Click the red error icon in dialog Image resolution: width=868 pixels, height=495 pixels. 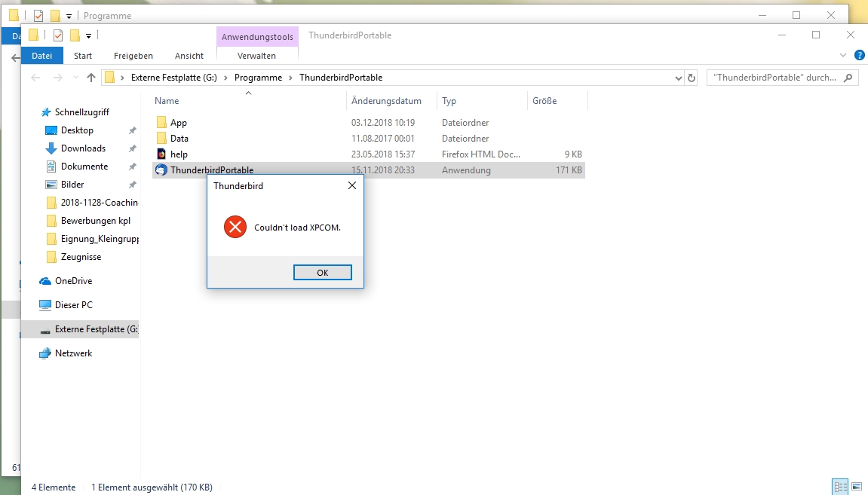click(235, 228)
